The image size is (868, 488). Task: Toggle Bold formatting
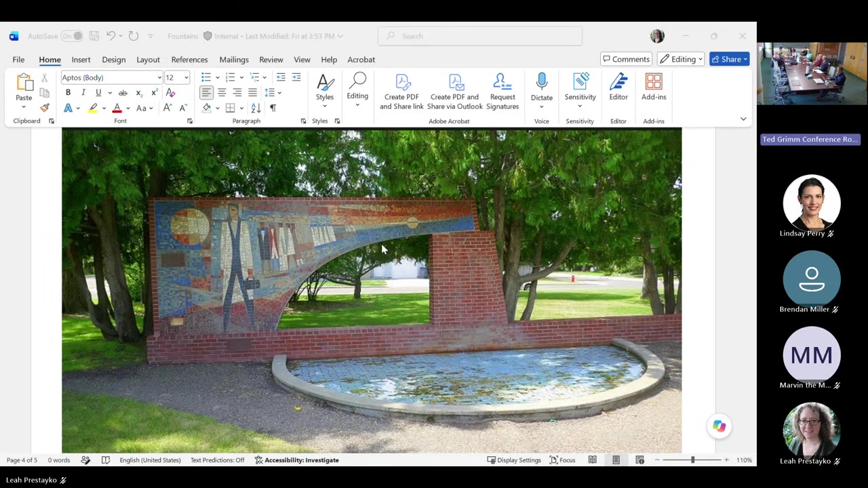(68, 93)
